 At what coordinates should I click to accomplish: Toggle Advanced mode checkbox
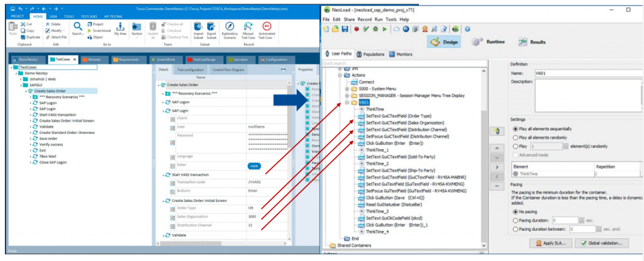coord(516,155)
